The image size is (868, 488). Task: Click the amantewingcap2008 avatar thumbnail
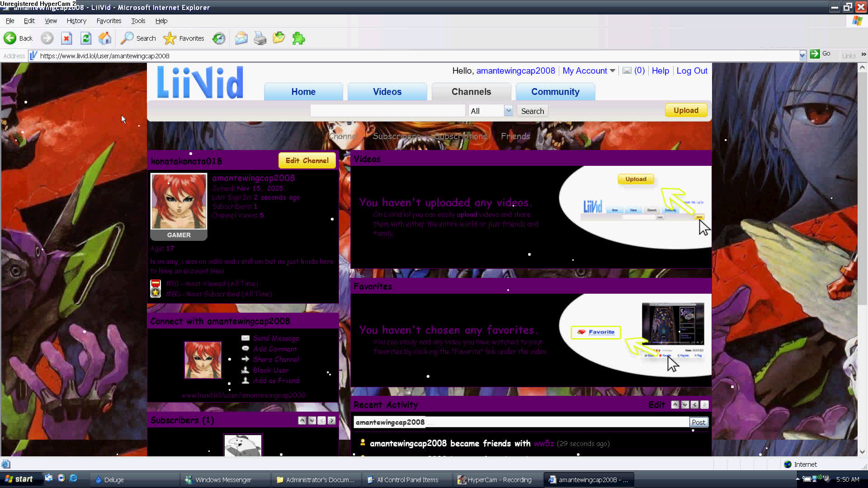[x=179, y=202]
